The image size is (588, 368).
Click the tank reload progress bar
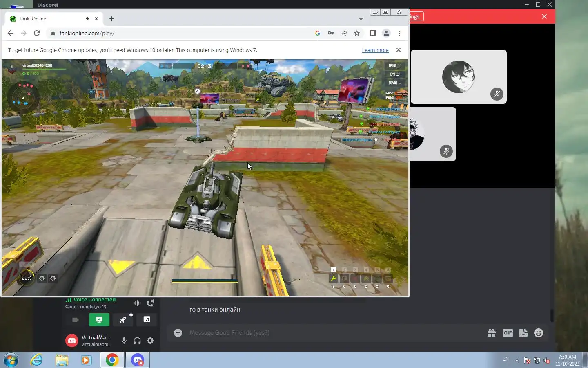[205, 281]
